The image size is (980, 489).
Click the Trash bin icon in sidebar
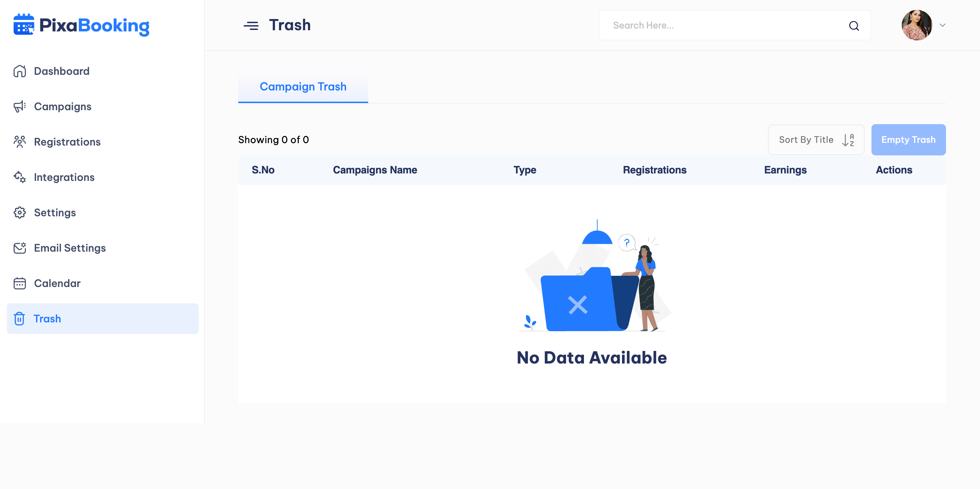pyautogui.click(x=19, y=319)
